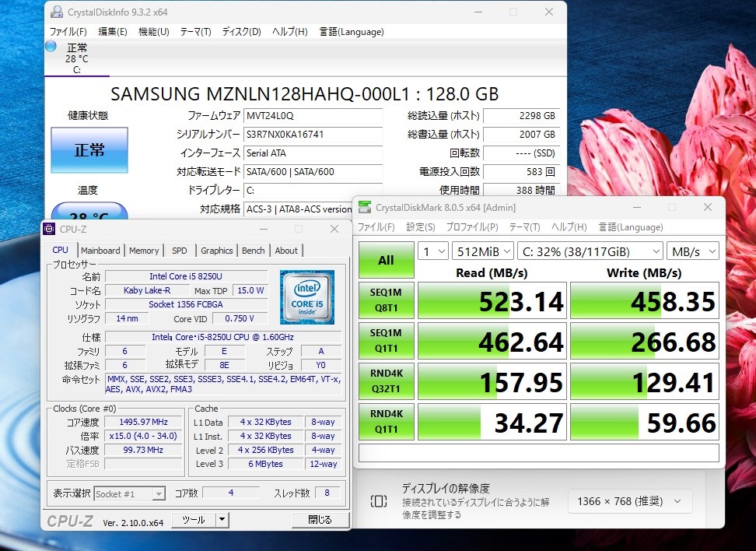Image resolution: width=756 pixels, height=551 pixels.
Task: Click the 正常 health status button
Action: (89, 150)
